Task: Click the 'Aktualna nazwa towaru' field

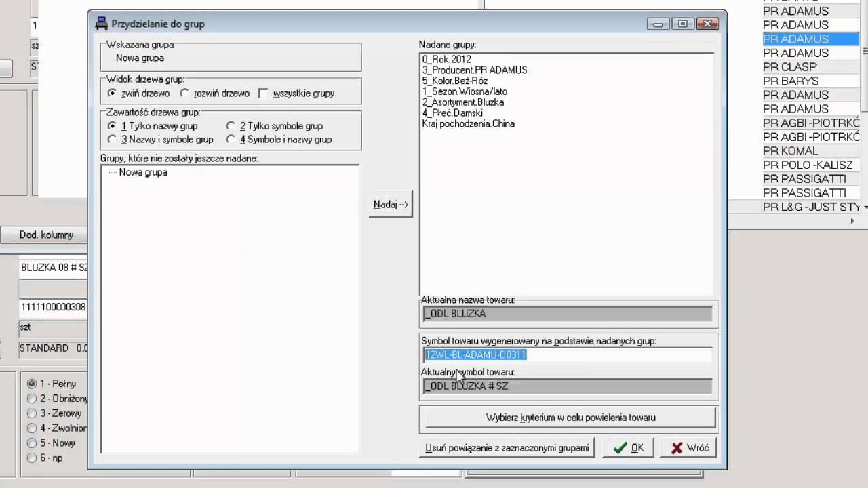Action: [568, 314]
